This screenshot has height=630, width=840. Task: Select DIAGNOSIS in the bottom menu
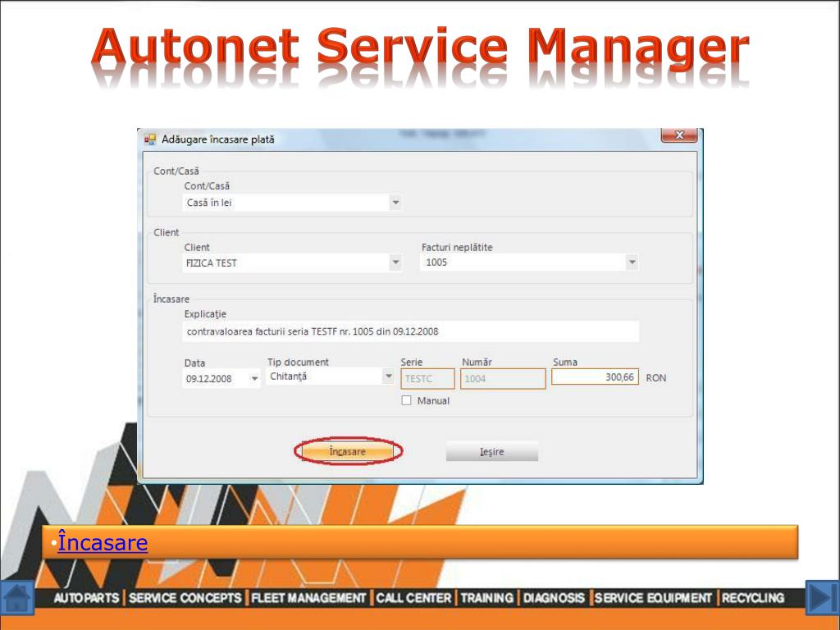tap(554, 598)
